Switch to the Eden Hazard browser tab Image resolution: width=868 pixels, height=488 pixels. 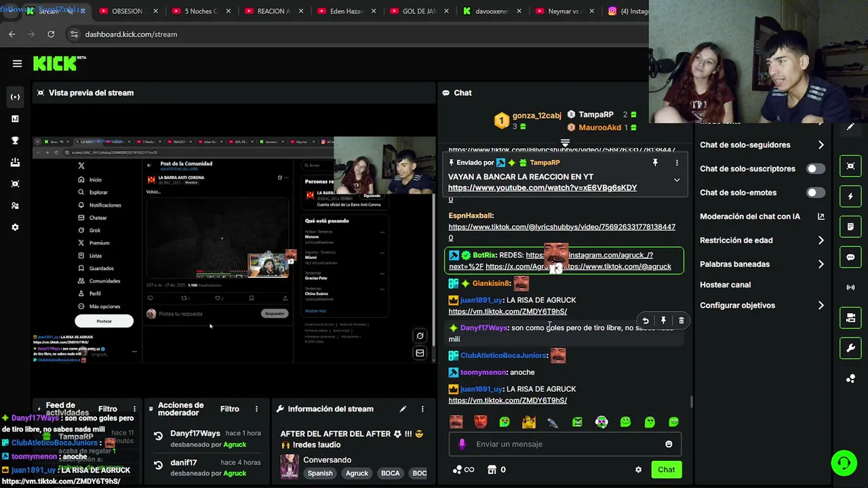347,11
